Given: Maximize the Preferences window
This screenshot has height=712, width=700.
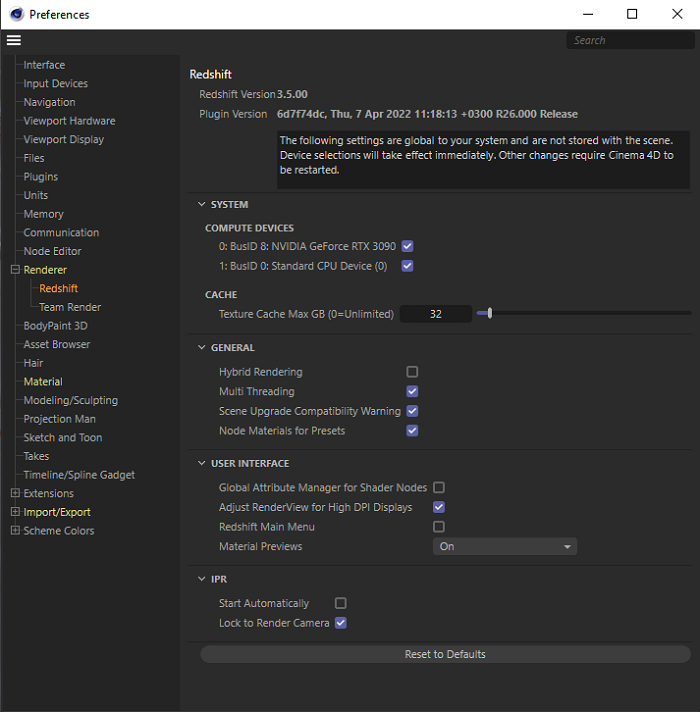Looking at the screenshot, I should pyautogui.click(x=632, y=14).
